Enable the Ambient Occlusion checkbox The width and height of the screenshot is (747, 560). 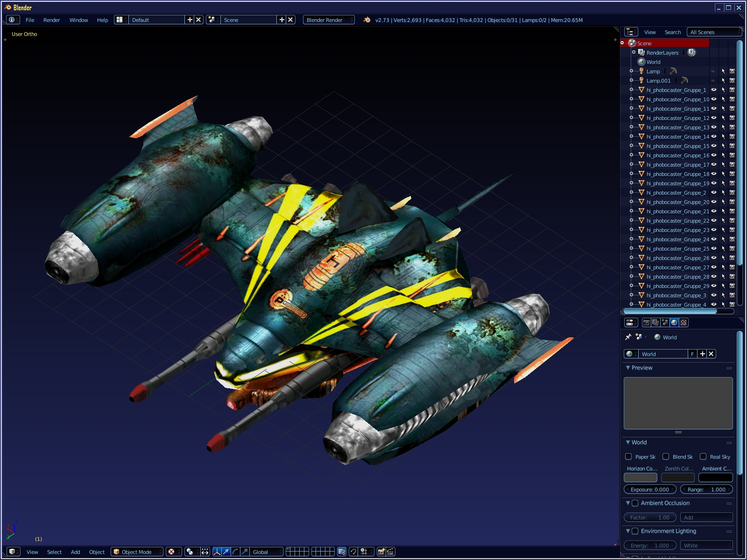[635, 503]
